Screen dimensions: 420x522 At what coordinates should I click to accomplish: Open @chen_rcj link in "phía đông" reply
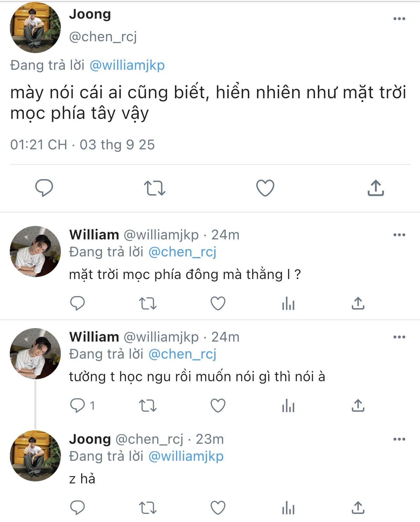coord(183,252)
